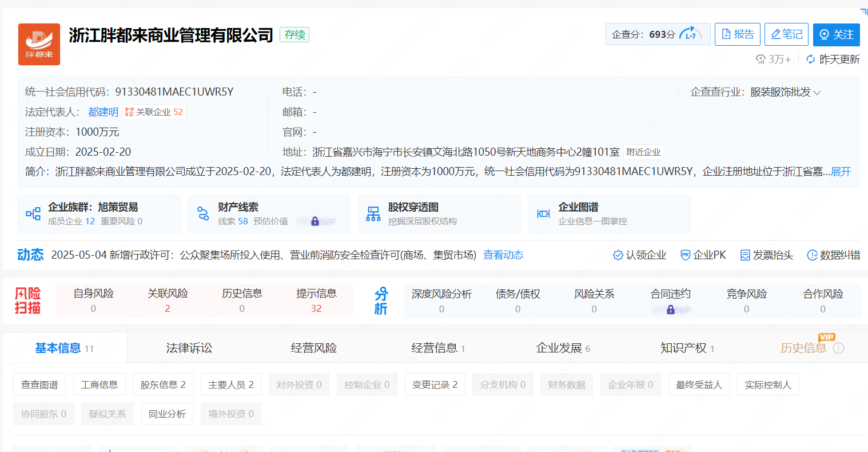Click the 财产线索 chain icon
The height and width of the screenshot is (452, 868).
203,214
